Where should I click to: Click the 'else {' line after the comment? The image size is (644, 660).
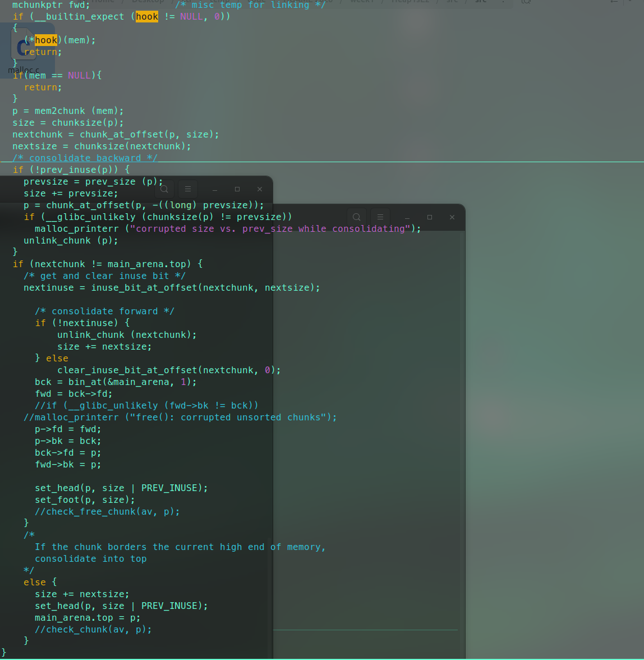40,583
